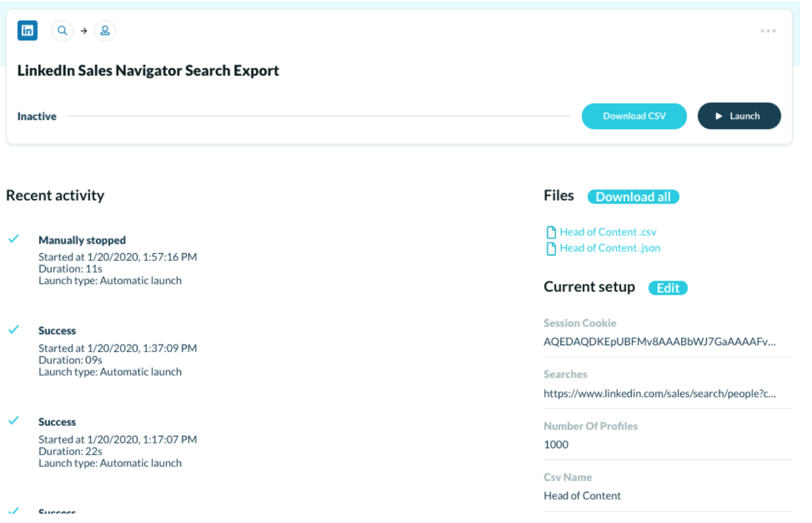
Task: Click the Number Of Profiles field label
Action: pyautogui.click(x=590, y=426)
